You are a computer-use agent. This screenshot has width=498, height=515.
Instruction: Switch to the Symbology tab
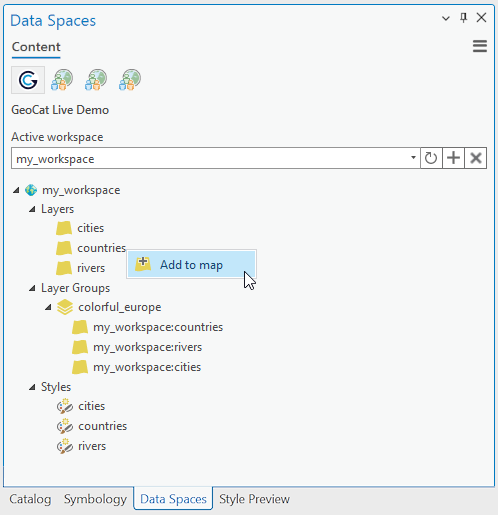point(95,499)
